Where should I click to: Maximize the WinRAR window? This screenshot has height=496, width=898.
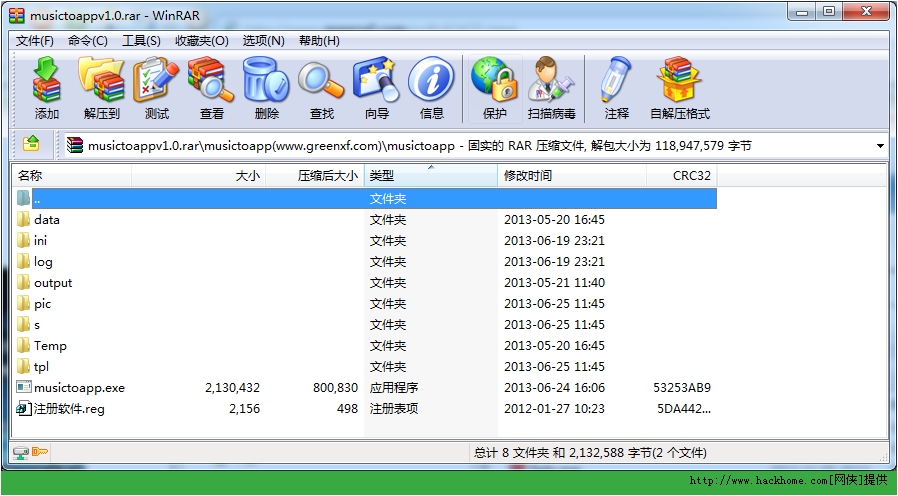pyautogui.click(x=829, y=12)
